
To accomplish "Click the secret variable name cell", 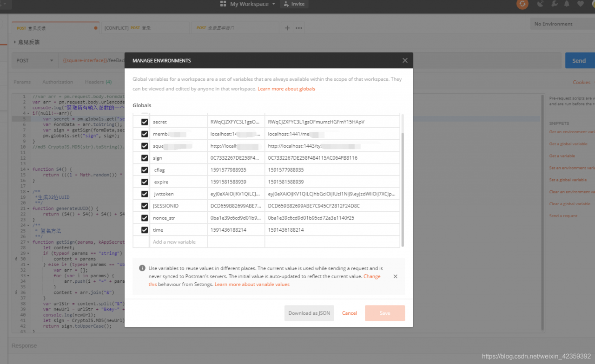I will (x=178, y=122).
